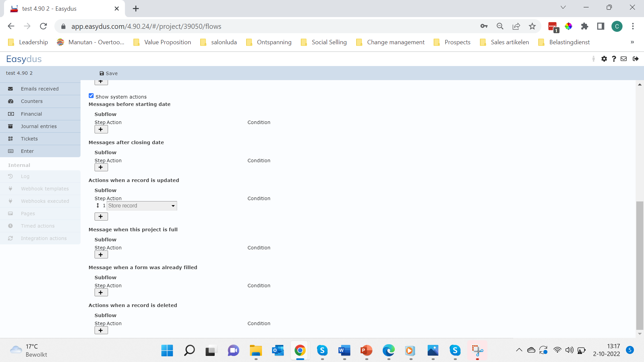The image size is (644, 362).
Task: Click the scrollbar down arrow
Action: (x=640, y=334)
